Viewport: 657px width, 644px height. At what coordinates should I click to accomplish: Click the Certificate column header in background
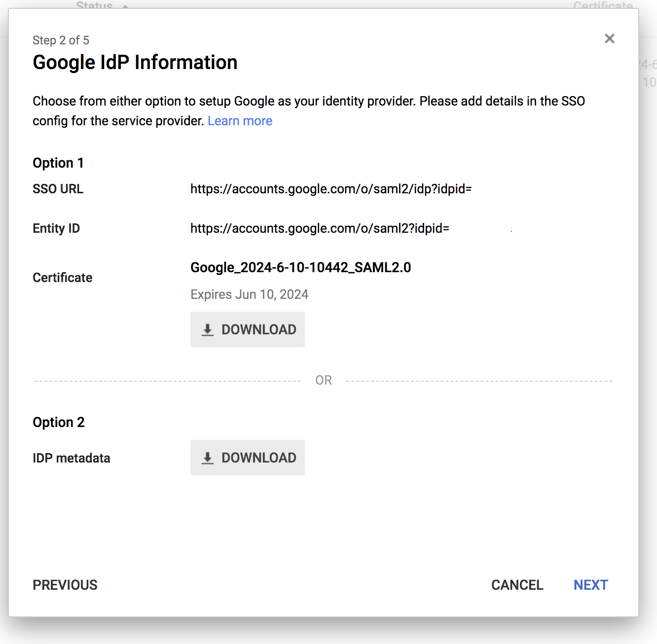pos(602,5)
